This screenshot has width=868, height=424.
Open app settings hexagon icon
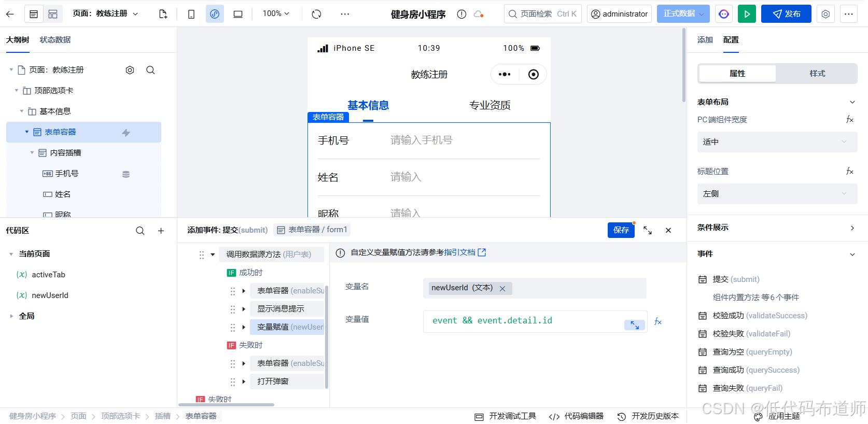tap(825, 14)
